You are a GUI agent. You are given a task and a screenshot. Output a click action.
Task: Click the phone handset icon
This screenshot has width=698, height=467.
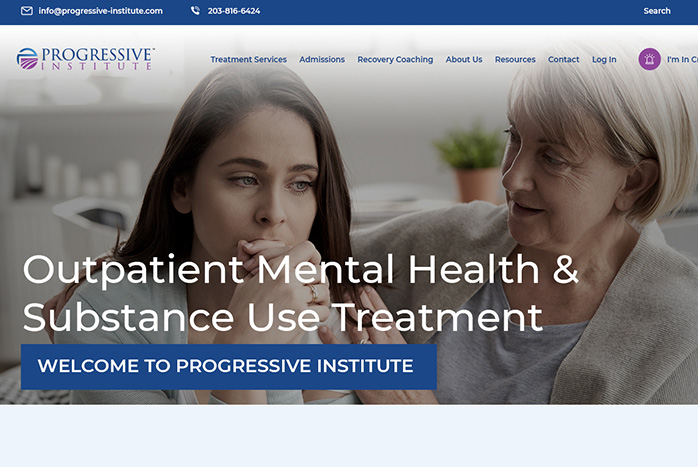pyautogui.click(x=195, y=11)
